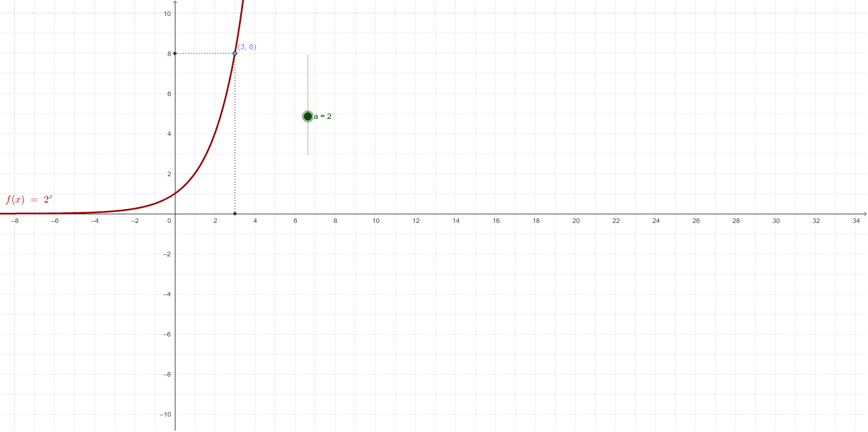Click the y-axis tick label -4
This screenshot has height=432, width=868.
click(167, 294)
